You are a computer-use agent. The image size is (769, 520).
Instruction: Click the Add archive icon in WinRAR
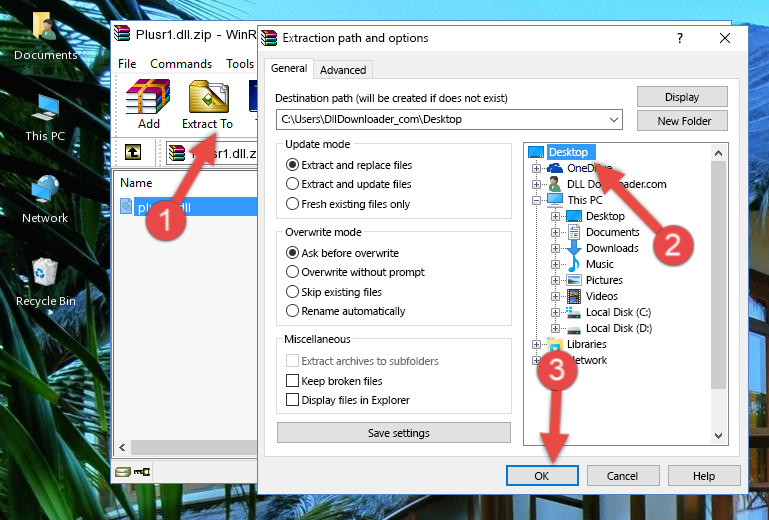coord(148,96)
